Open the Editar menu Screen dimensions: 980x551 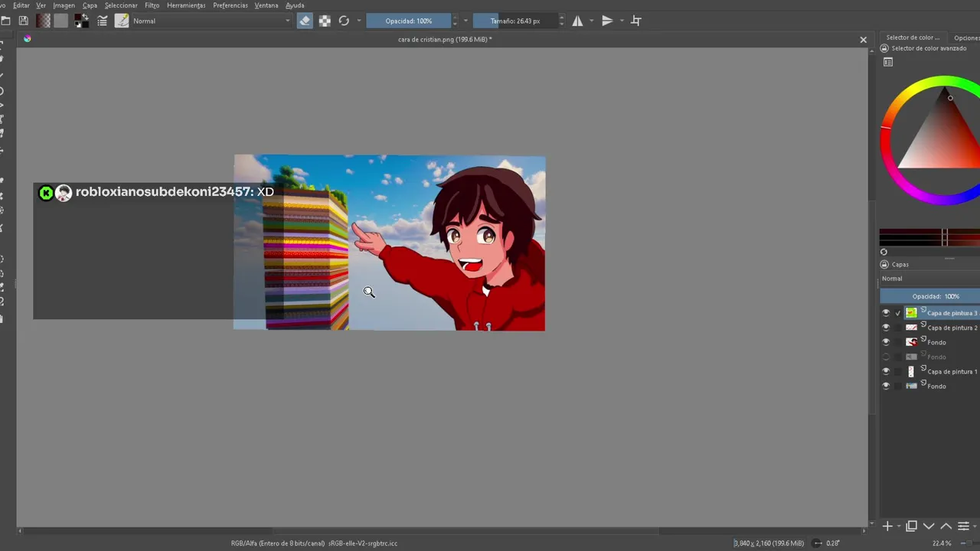(x=21, y=5)
